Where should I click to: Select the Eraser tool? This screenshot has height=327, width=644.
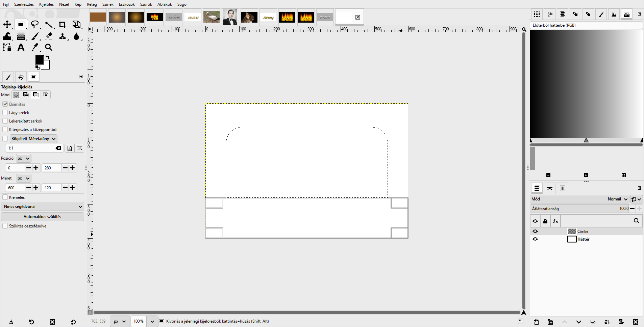click(x=49, y=36)
